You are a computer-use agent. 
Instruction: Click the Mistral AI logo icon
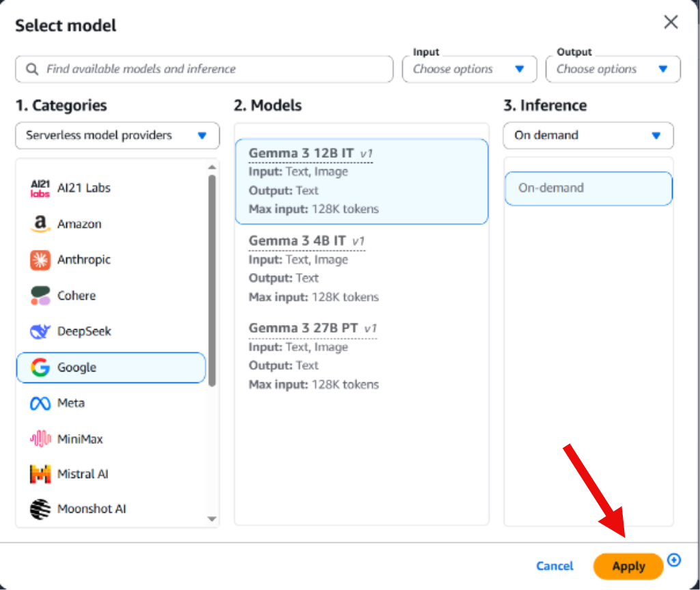(40, 474)
